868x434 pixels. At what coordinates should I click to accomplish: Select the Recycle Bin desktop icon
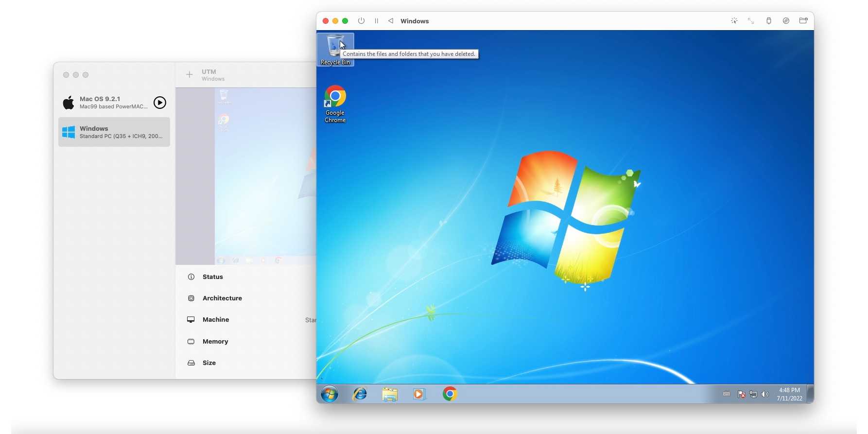pyautogui.click(x=335, y=50)
